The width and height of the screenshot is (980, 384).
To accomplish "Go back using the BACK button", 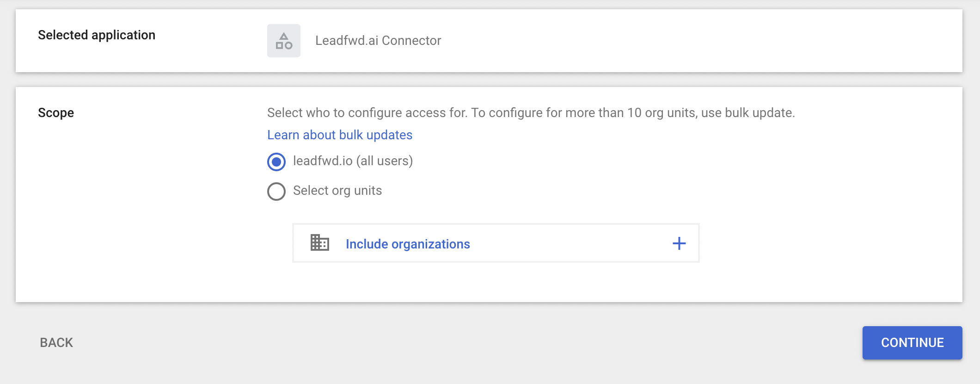I will [x=56, y=342].
